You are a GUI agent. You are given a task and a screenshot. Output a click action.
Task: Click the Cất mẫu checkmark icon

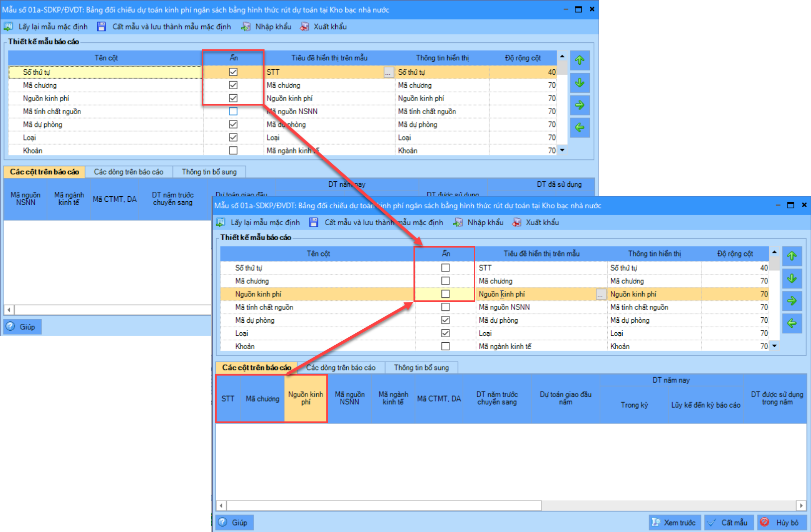click(712, 522)
